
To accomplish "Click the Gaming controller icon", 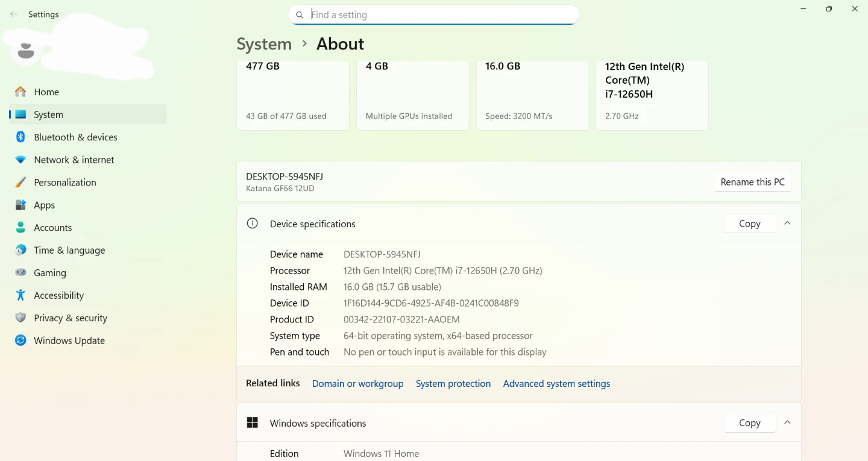I will coord(20,273).
